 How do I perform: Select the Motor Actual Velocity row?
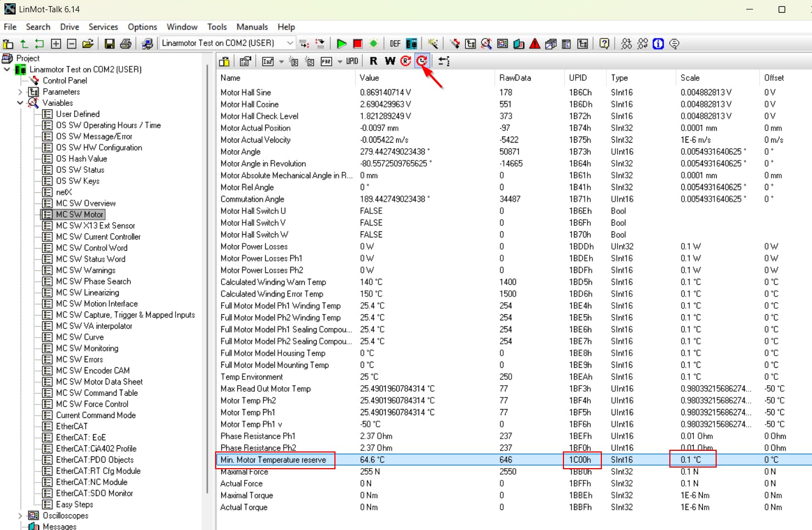point(255,140)
